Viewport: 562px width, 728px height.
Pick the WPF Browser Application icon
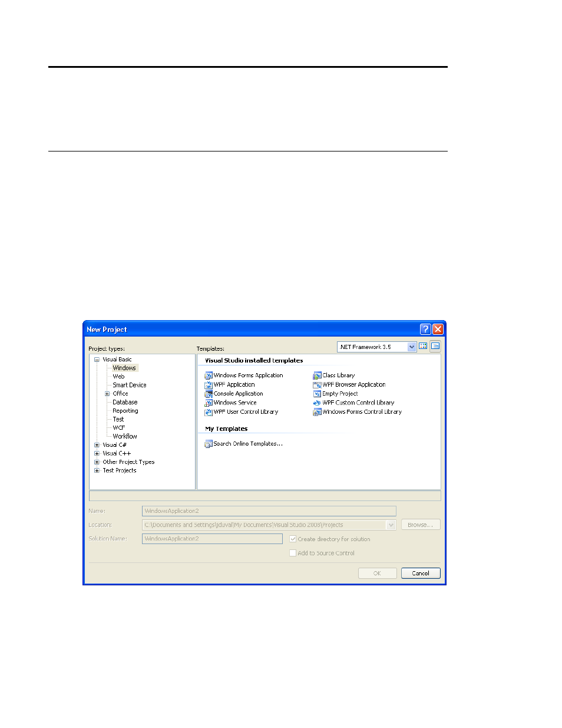tap(317, 384)
